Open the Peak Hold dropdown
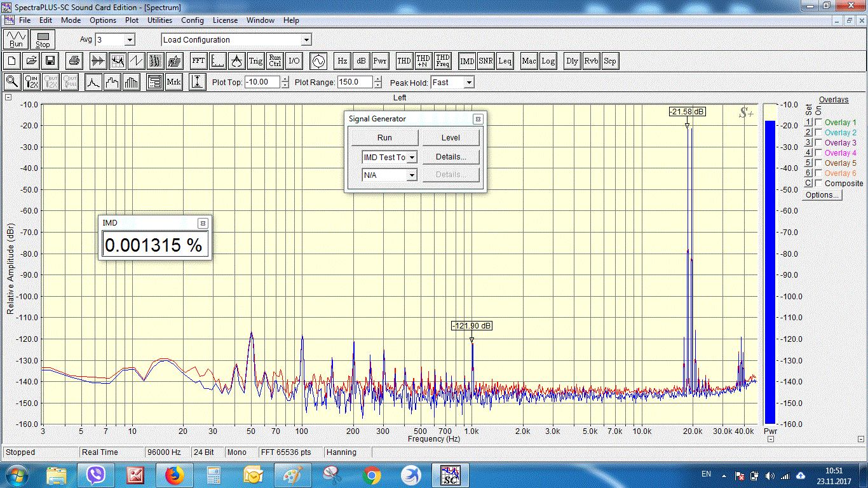 (468, 83)
